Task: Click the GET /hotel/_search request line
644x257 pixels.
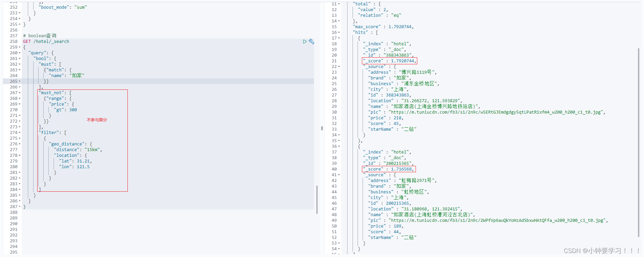Action: click(46, 42)
